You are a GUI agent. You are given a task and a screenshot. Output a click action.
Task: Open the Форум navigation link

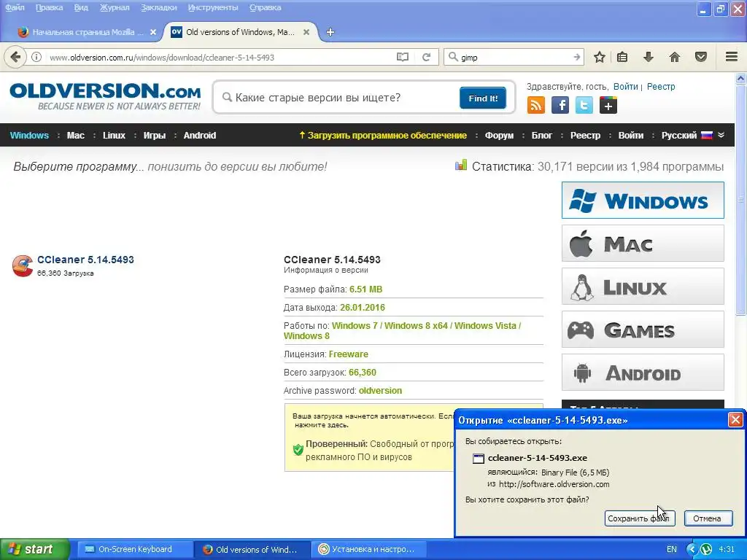[x=499, y=135]
